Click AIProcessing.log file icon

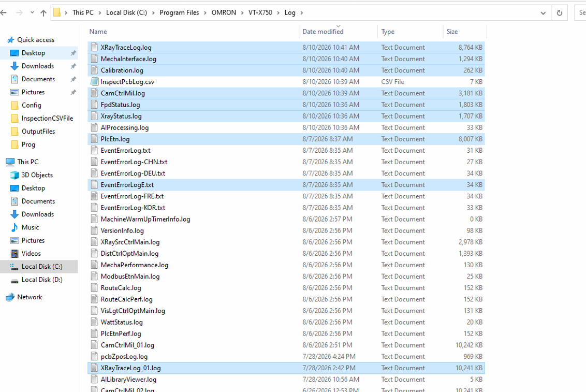coord(94,127)
